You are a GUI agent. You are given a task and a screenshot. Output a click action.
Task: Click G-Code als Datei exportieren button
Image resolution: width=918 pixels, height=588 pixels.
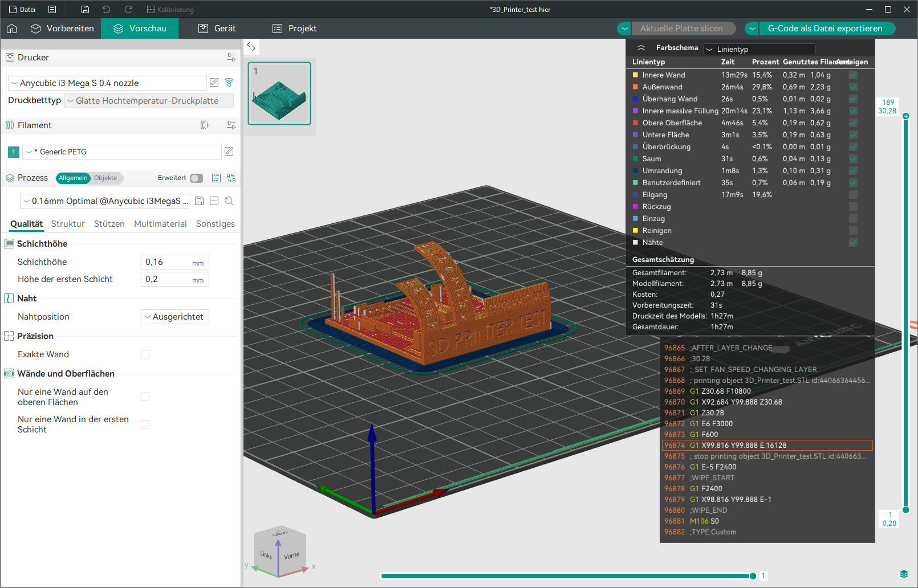[824, 28]
